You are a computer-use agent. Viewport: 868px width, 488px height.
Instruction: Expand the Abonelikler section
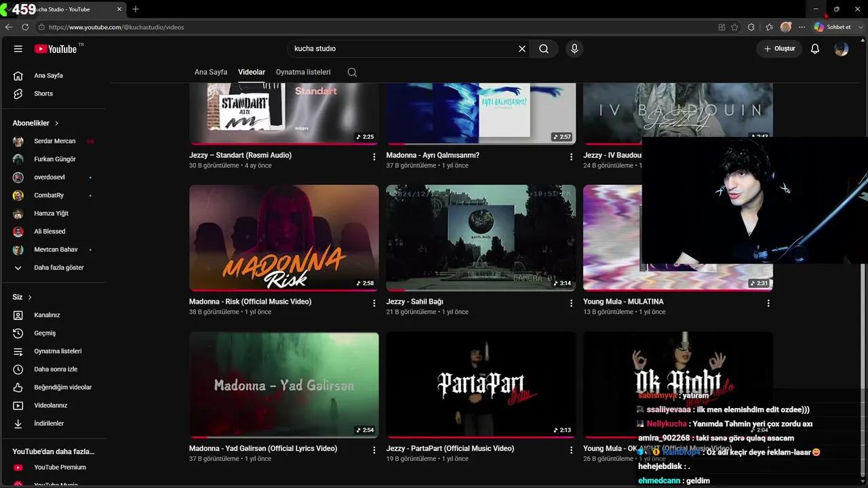click(x=36, y=123)
